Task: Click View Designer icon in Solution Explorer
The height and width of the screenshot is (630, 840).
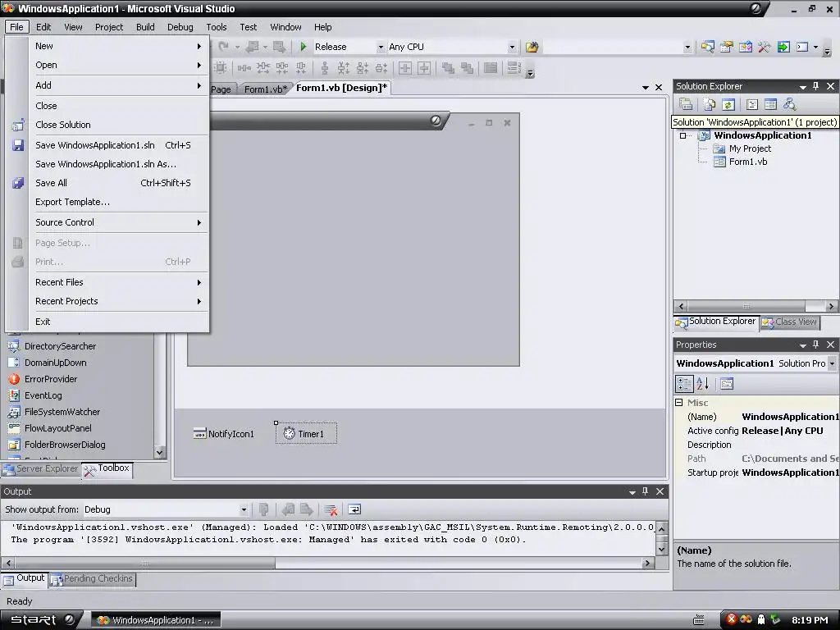Action: (770, 104)
